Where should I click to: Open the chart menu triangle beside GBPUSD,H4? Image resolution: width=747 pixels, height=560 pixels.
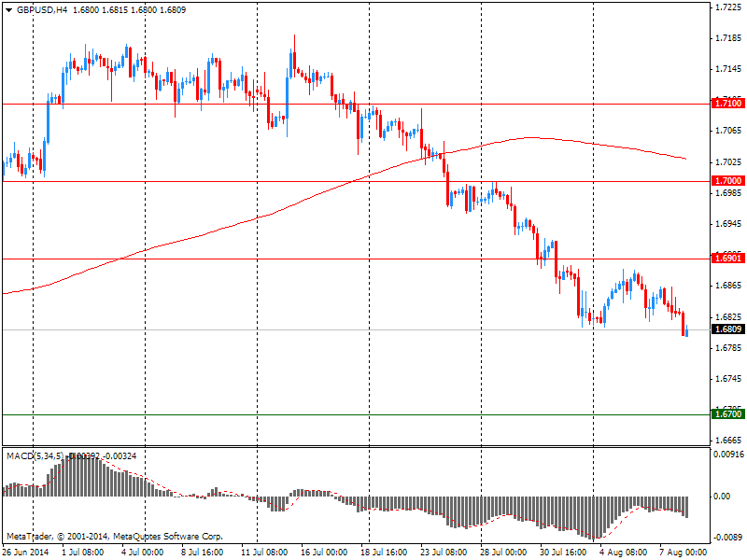click(8, 10)
